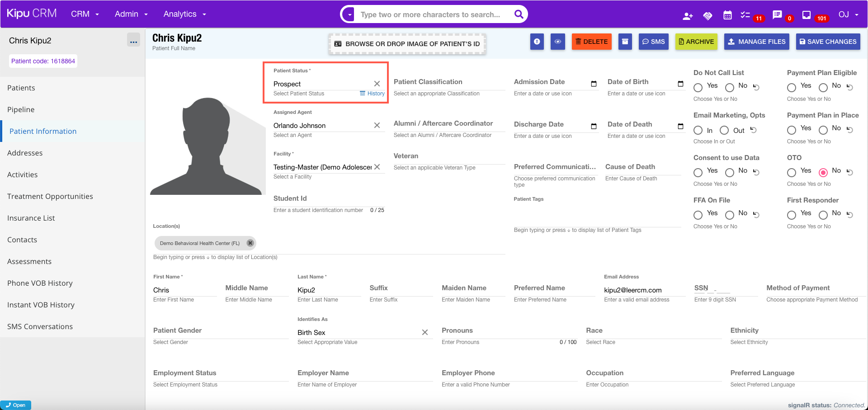Open the patient status History link
The image size is (868, 410).
[375, 94]
